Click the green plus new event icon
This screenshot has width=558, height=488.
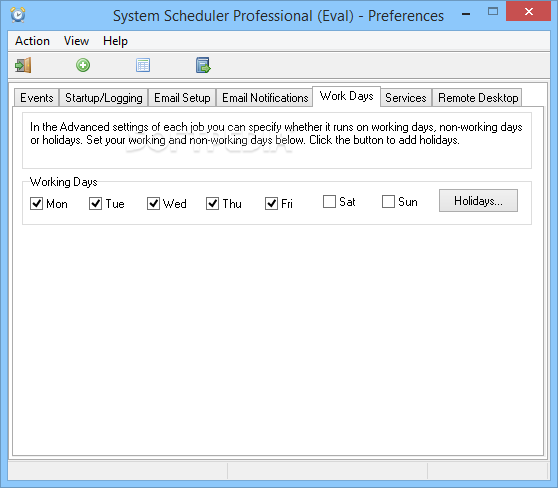pos(83,65)
